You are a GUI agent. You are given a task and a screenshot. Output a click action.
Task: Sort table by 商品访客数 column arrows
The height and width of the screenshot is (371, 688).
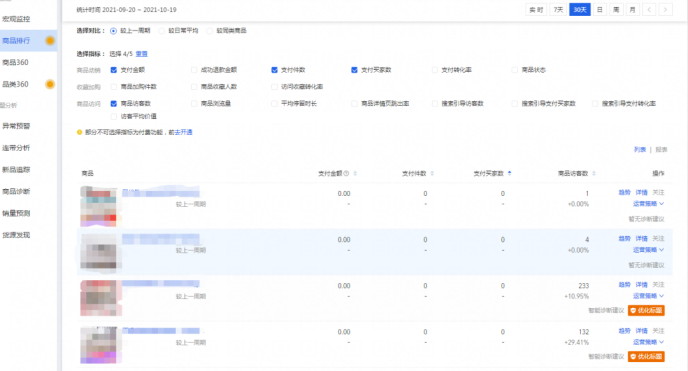[x=594, y=174]
